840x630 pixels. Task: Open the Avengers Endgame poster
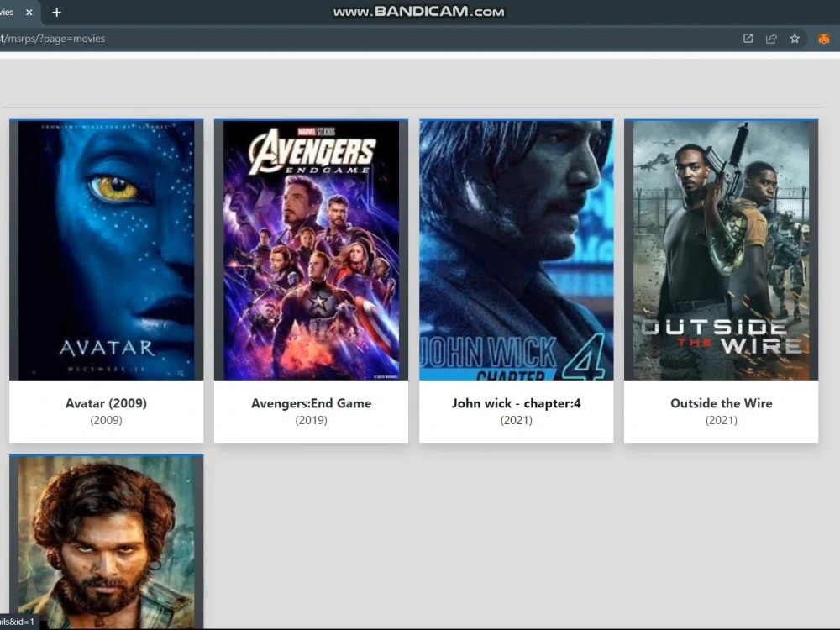tap(312, 250)
